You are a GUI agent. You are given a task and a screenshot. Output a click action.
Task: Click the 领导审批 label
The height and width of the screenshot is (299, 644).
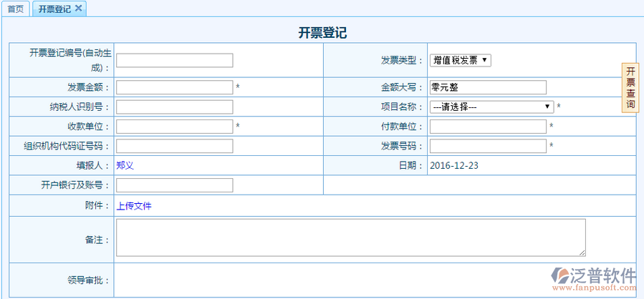[x=88, y=281]
